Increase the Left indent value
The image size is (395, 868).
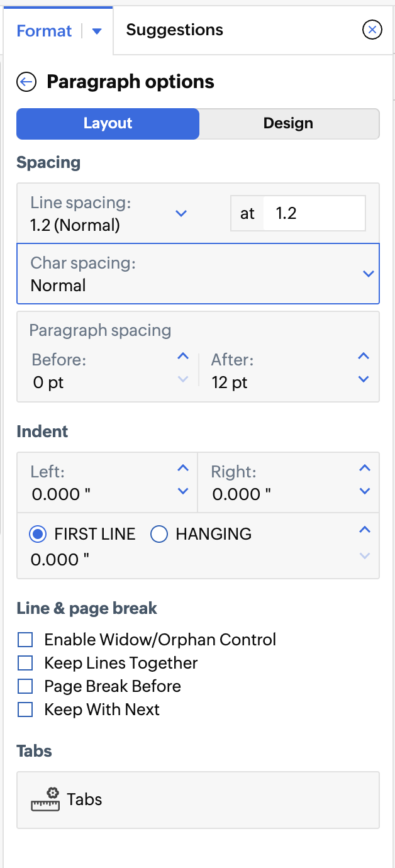(183, 469)
